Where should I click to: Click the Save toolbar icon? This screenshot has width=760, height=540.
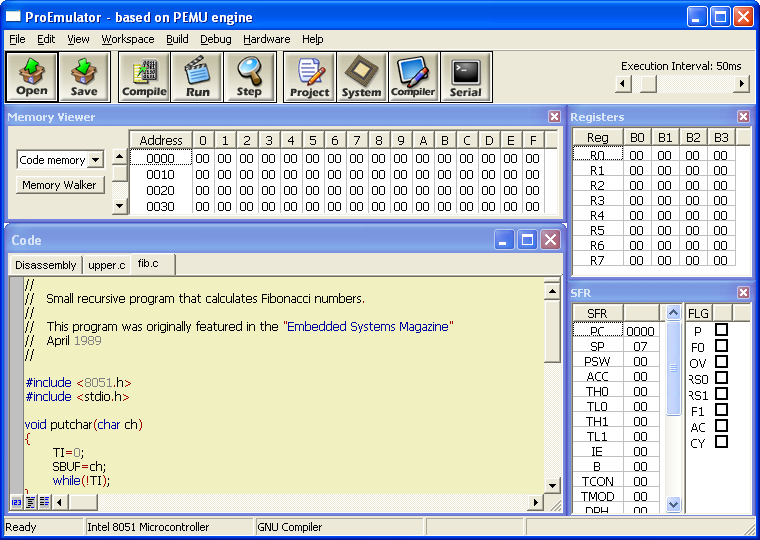click(84, 77)
